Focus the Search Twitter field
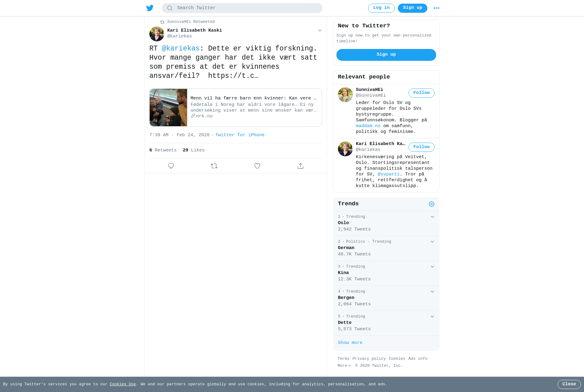 click(242, 8)
